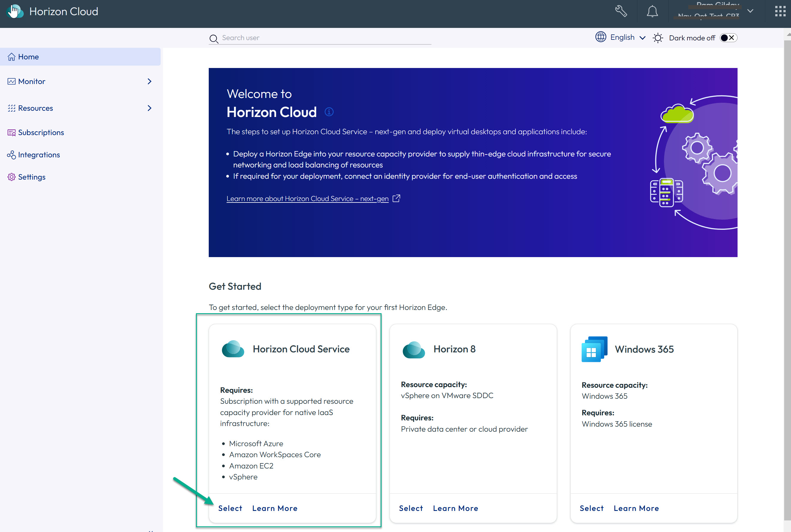Click the Horizon Cloud logo icon
Image resolution: width=791 pixels, height=532 pixels.
click(15, 12)
